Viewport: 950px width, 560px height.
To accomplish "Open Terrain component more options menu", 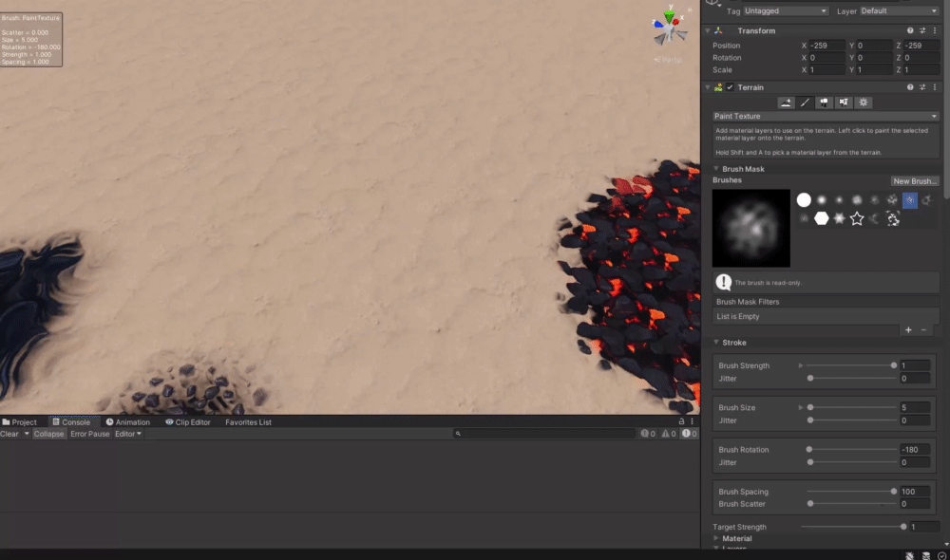I will click(x=934, y=87).
